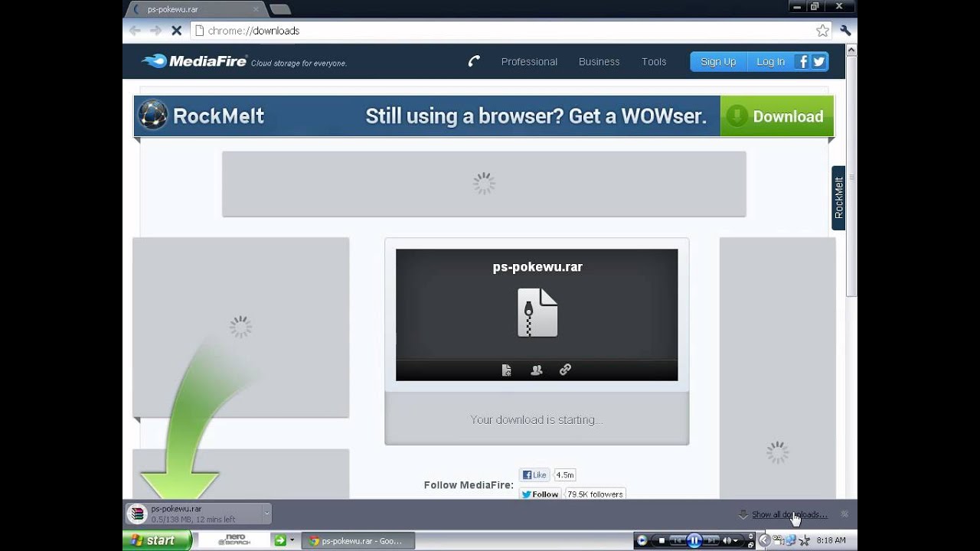Viewport: 980px width, 551px height.
Task: Stop playback in taskbar media player
Action: pyautogui.click(x=662, y=541)
